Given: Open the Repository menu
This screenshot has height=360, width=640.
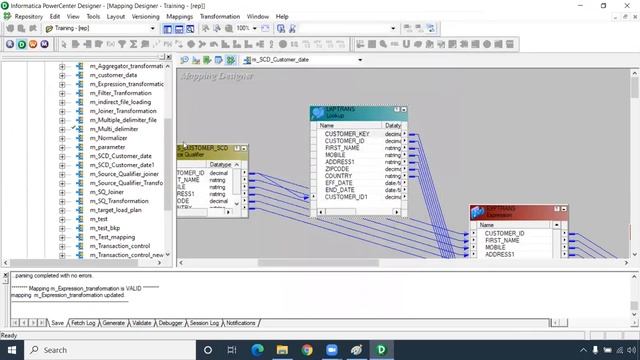Looking at the screenshot, I should tap(28, 16).
